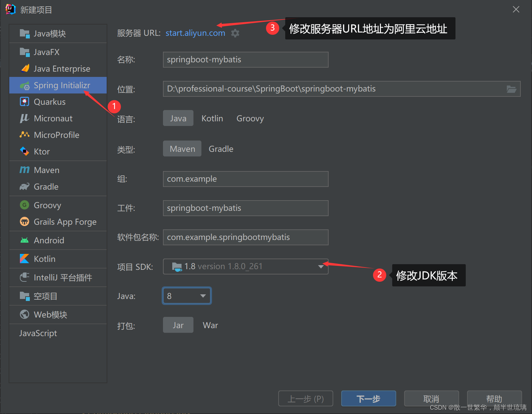Select Java as the language
This screenshot has width=532, height=414.
pyautogui.click(x=178, y=118)
